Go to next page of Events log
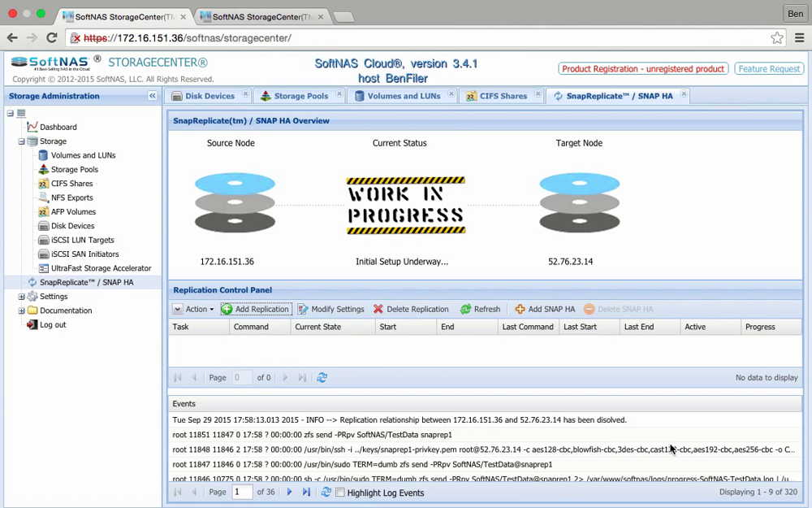Image resolution: width=812 pixels, height=508 pixels. point(289,492)
